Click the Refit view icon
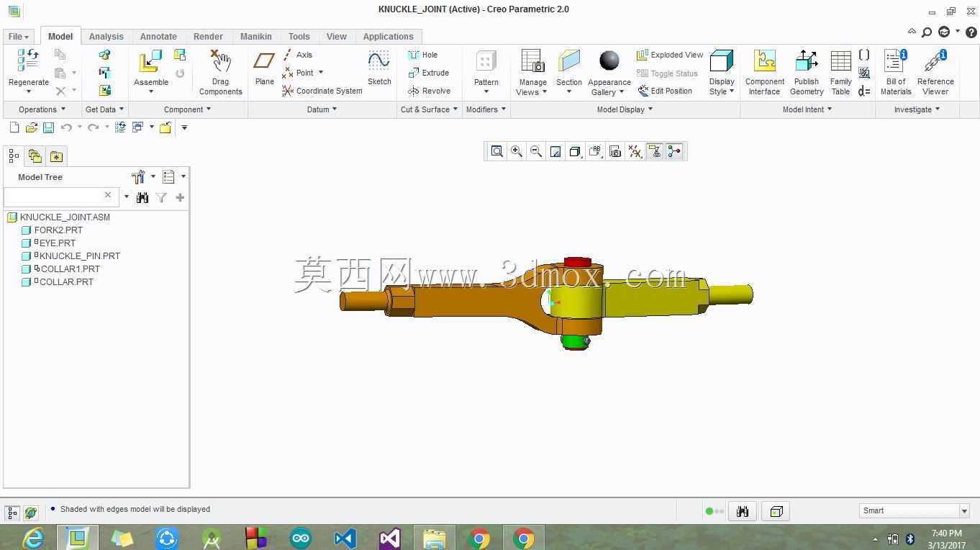 (496, 151)
